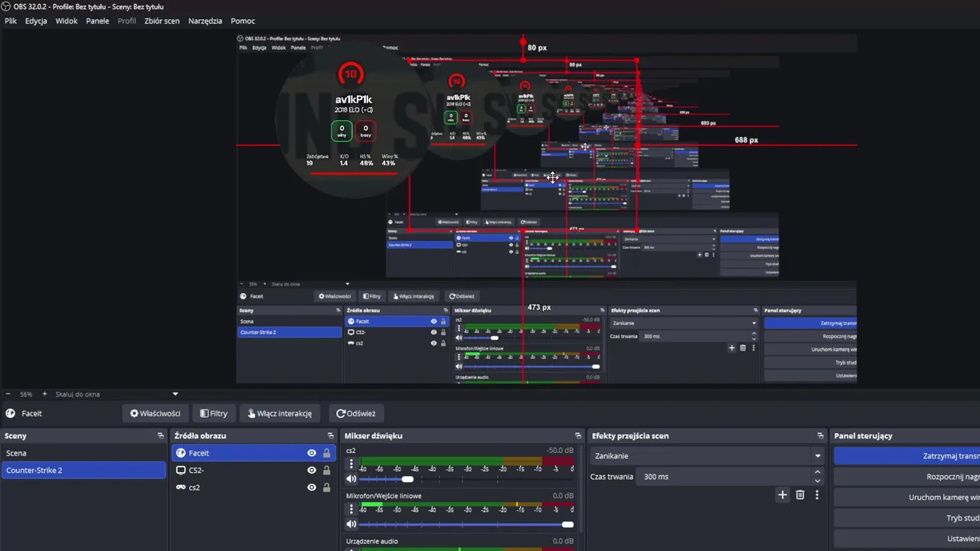The width and height of the screenshot is (980, 551).
Task: Increase transition duration with up arrow
Action: 818,472
